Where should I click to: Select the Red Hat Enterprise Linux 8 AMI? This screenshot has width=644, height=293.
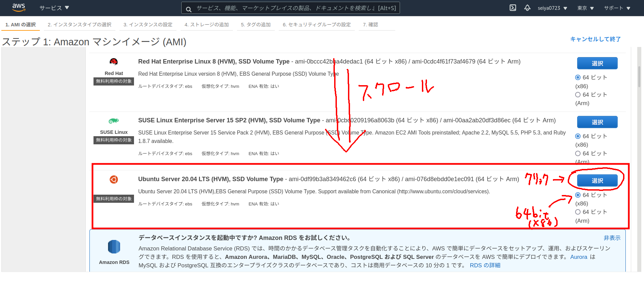(x=597, y=63)
